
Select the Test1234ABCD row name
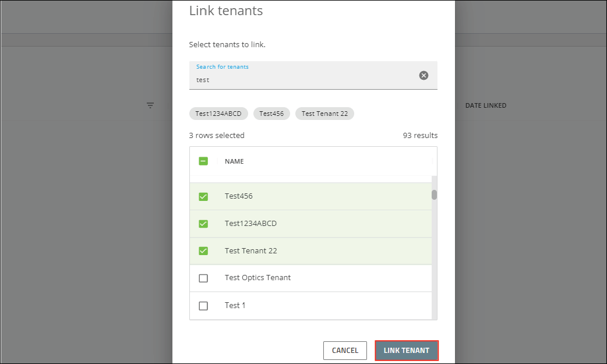(250, 224)
